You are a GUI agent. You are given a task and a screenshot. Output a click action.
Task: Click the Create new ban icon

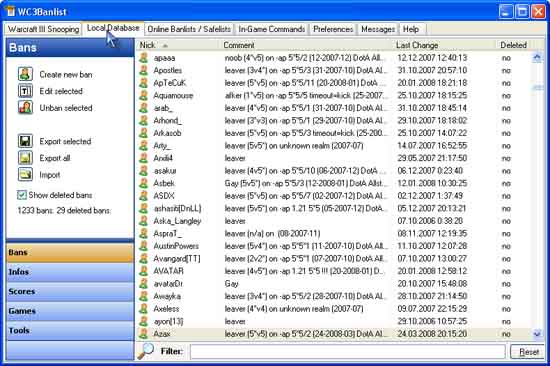tap(25, 74)
